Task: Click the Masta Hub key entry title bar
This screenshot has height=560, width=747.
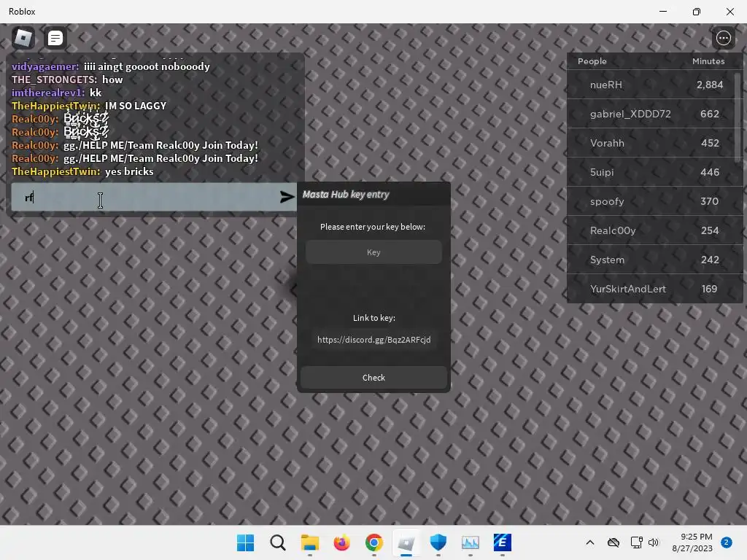Action: pos(373,194)
